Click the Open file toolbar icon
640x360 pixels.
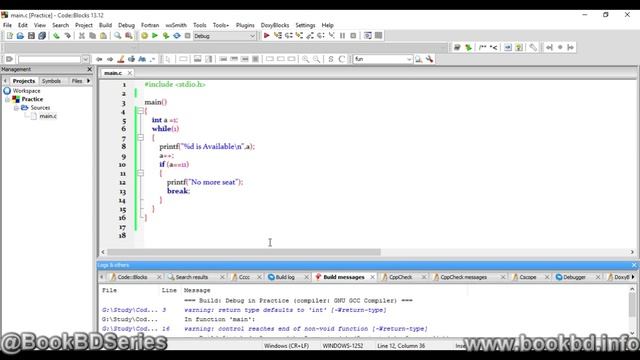click(x=20, y=36)
